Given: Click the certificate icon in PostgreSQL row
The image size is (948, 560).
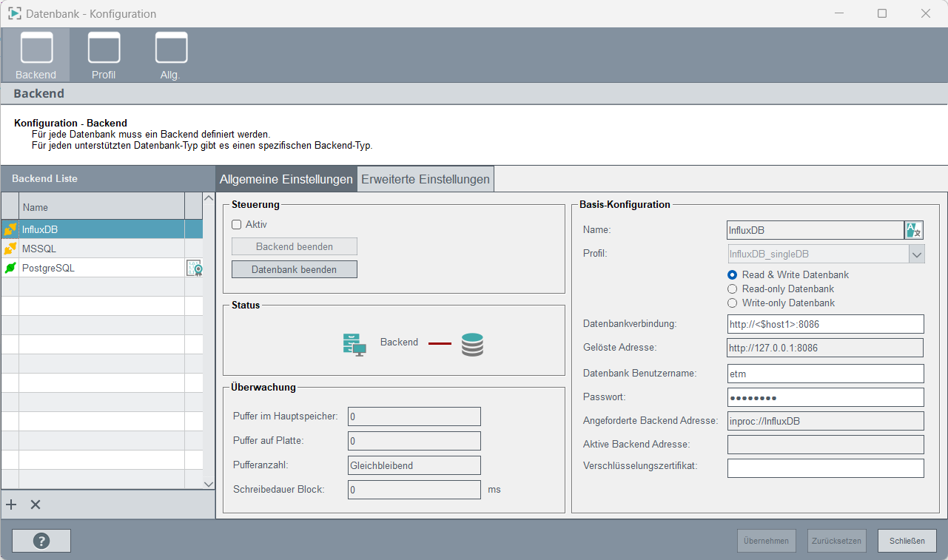Looking at the screenshot, I should point(194,268).
